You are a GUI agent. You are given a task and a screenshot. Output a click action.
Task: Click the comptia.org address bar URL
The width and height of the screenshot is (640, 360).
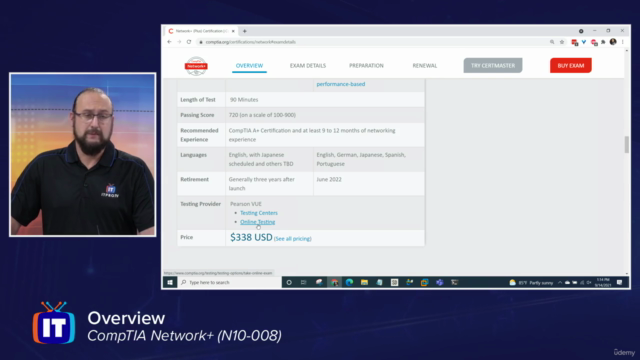click(x=251, y=42)
